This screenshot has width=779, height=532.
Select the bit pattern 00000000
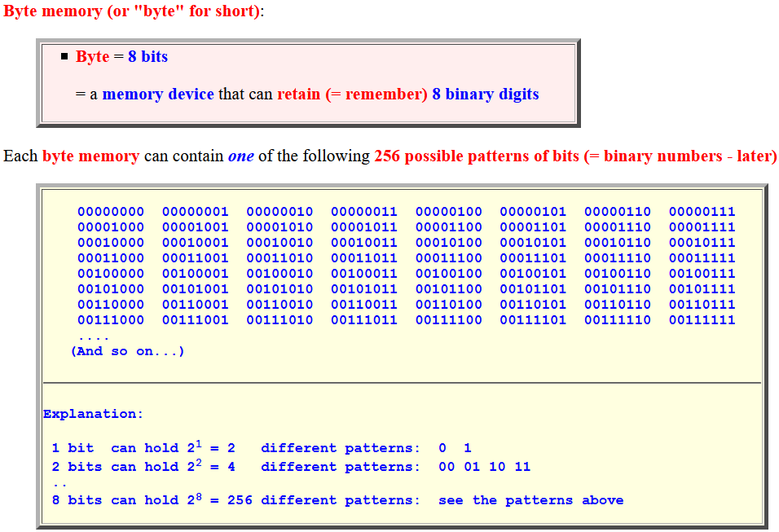click(x=111, y=212)
